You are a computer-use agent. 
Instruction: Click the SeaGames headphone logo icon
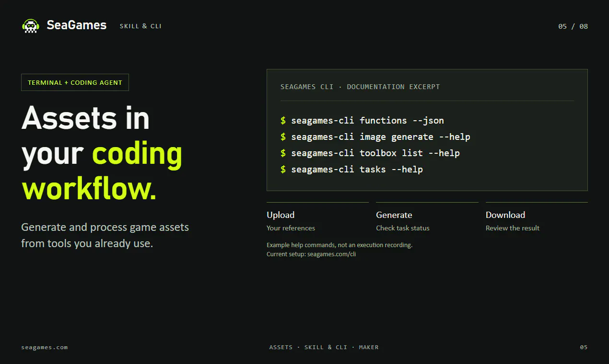[x=31, y=26]
